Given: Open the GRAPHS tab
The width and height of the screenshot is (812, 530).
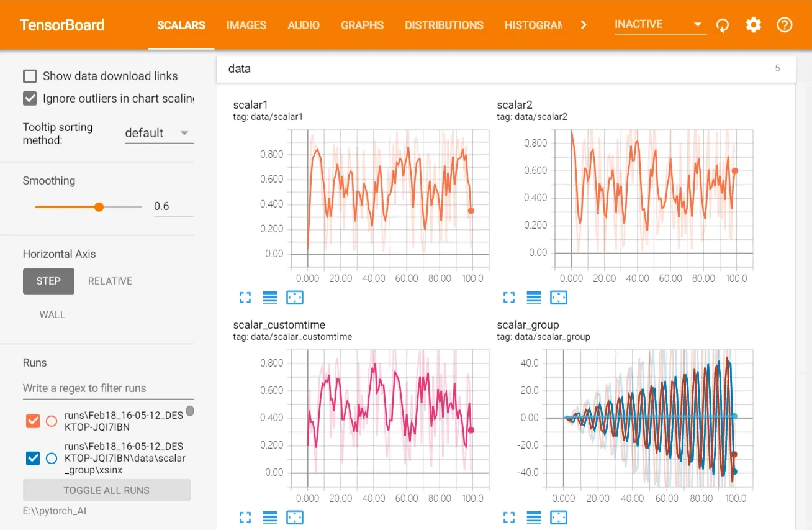Looking at the screenshot, I should point(363,25).
